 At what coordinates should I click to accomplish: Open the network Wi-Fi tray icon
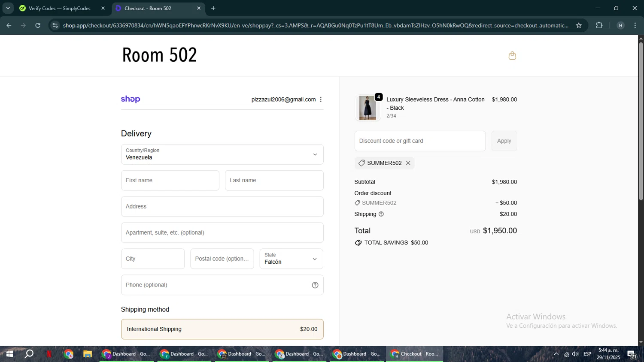tap(566, 354)
